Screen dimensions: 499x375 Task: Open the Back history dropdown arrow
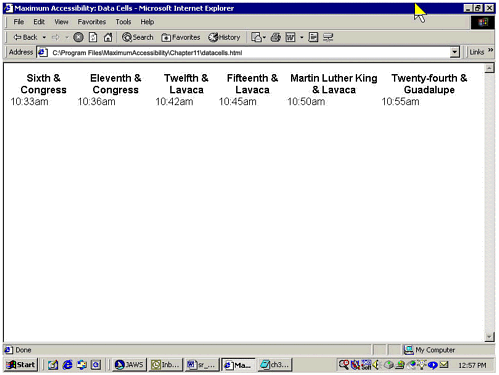point(44,37)
